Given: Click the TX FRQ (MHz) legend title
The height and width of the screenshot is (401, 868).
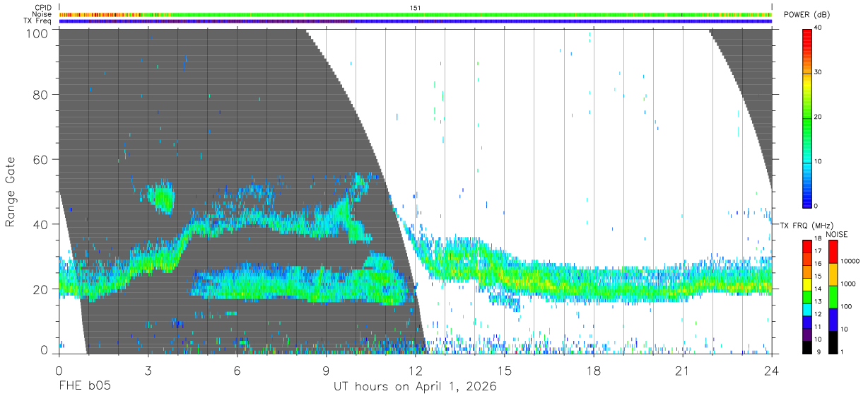Looking at the screenshot, I should coord(807,225).
